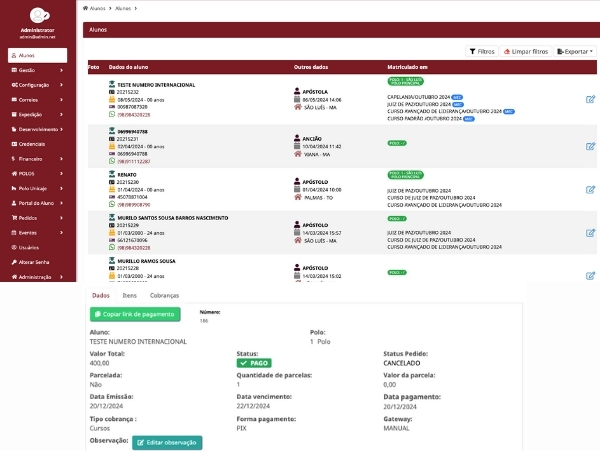Open the Administração sidebar menu
Image resolution: width=600 pixels, height=451 pixels.
(37, 277)
